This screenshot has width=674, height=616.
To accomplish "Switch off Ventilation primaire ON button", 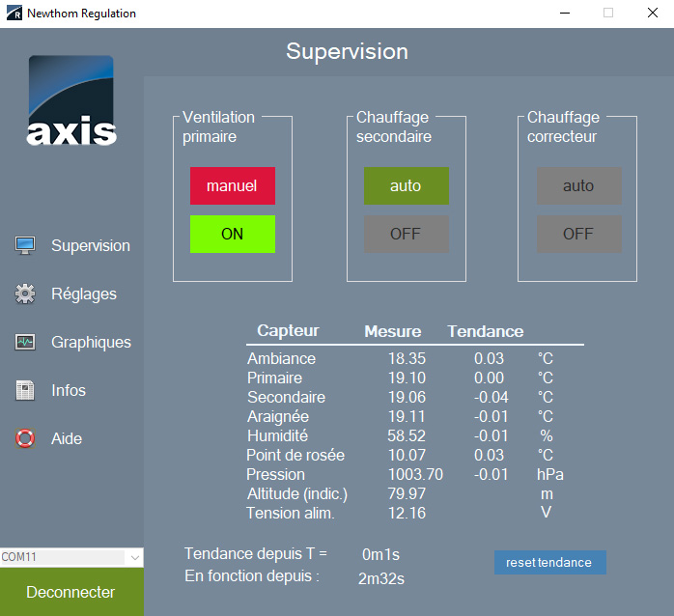I will 232,234.
